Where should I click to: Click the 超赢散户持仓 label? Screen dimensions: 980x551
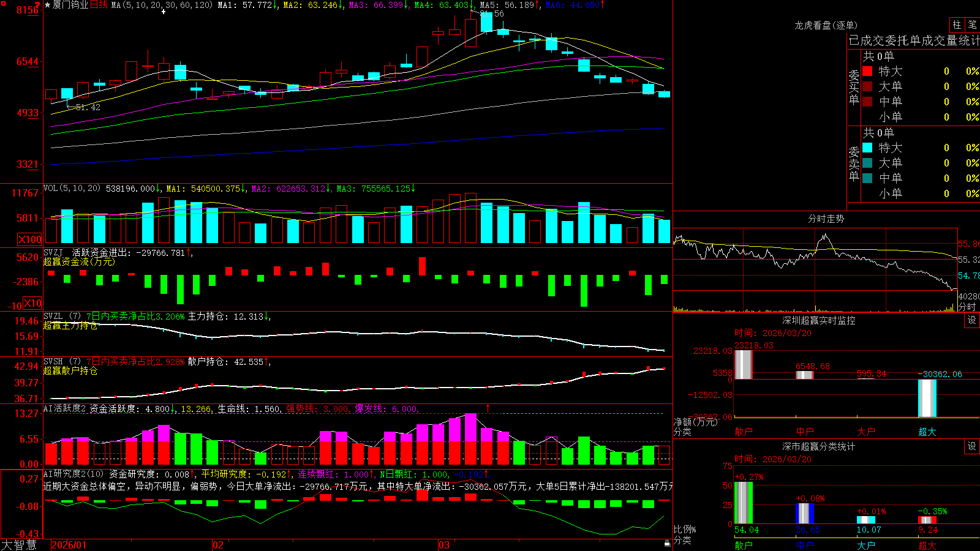tap(70, 370)
